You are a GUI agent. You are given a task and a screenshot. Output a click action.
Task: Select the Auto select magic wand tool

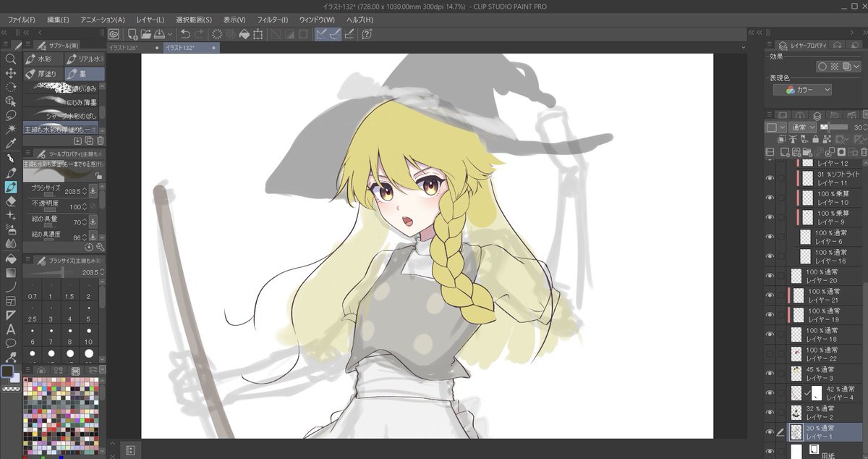coord(11,129)
